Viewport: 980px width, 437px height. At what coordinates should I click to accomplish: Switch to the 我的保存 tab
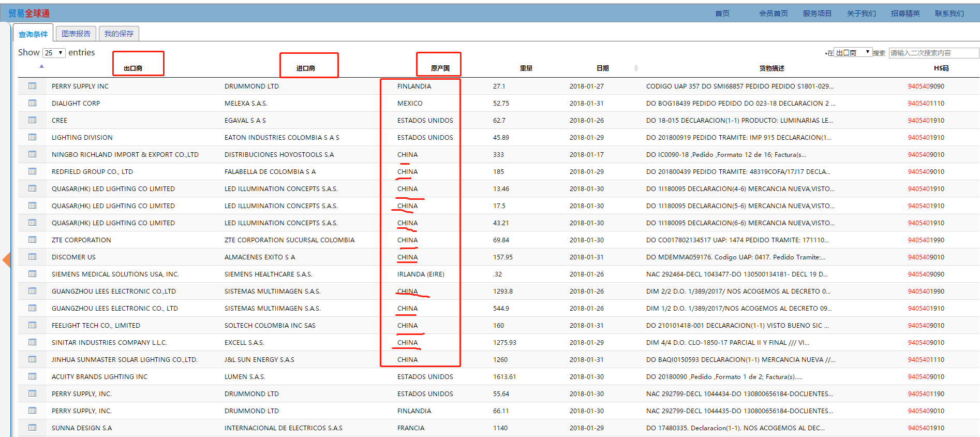tap(119, 34)
